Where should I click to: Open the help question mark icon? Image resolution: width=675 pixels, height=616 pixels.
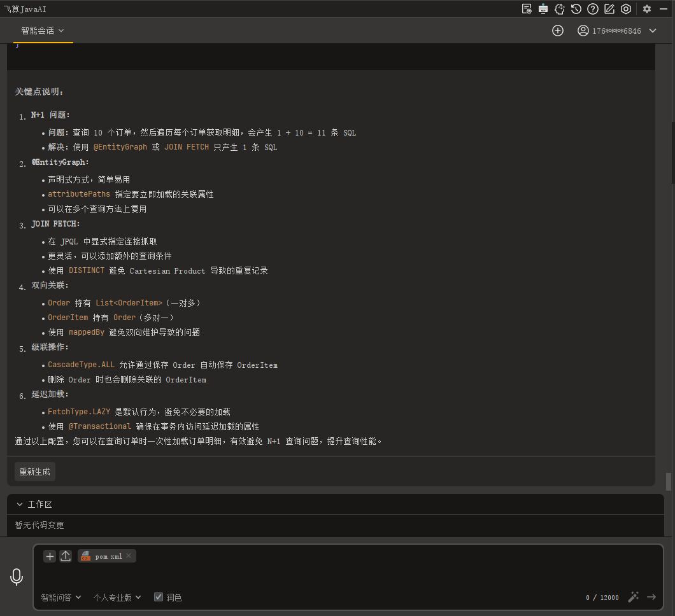click(x=593, y=9)
